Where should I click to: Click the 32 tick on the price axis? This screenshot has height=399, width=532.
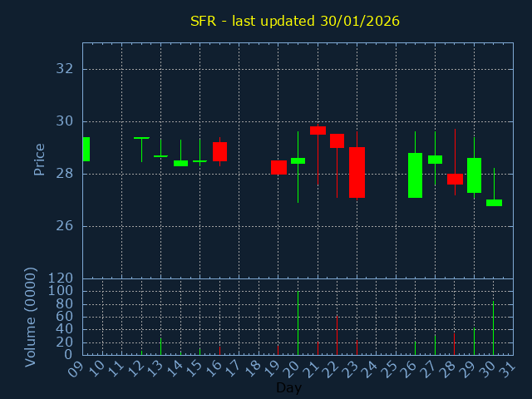point(65,69)
